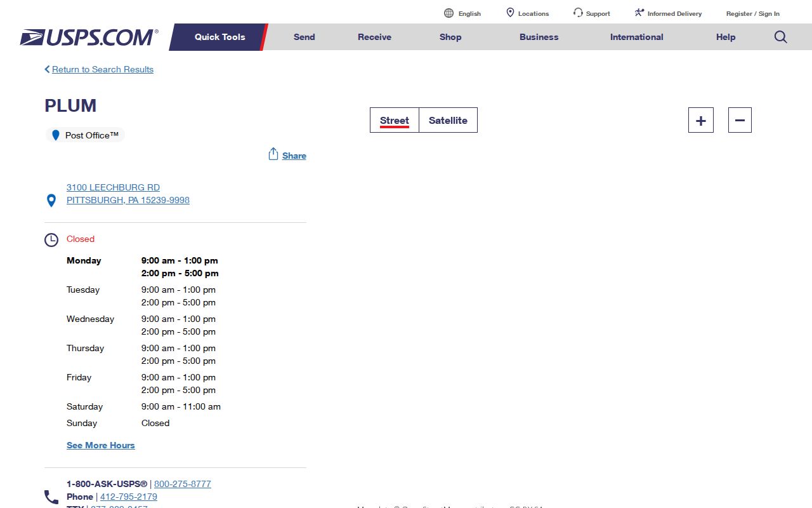Open the Receive menu

click(374, 37)
